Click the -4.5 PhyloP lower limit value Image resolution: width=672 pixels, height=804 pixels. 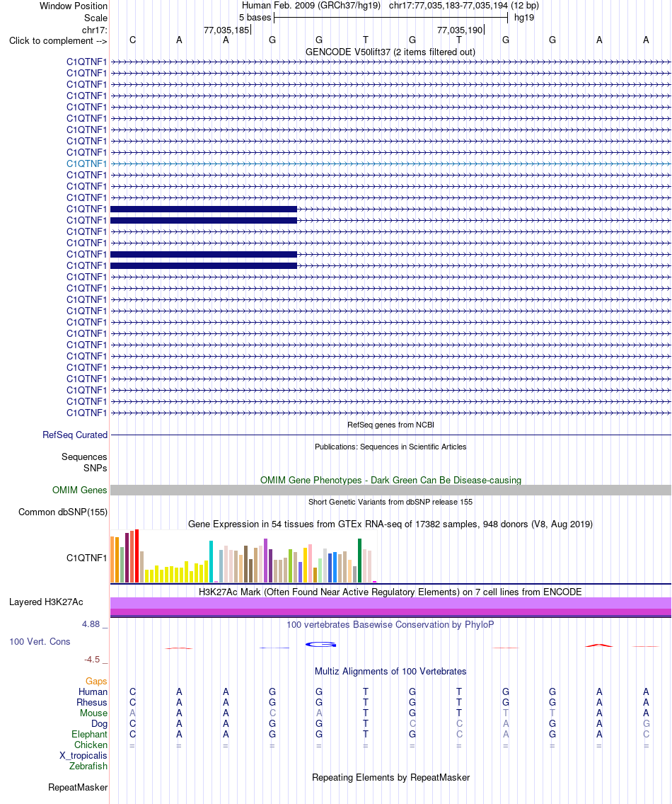pos(92,660)
